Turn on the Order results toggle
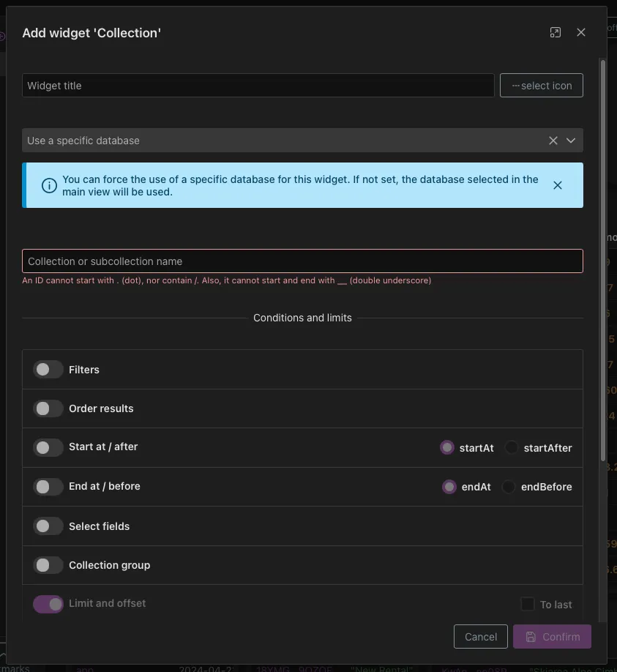The image size is (617, 672). click(x=48, y=408)
